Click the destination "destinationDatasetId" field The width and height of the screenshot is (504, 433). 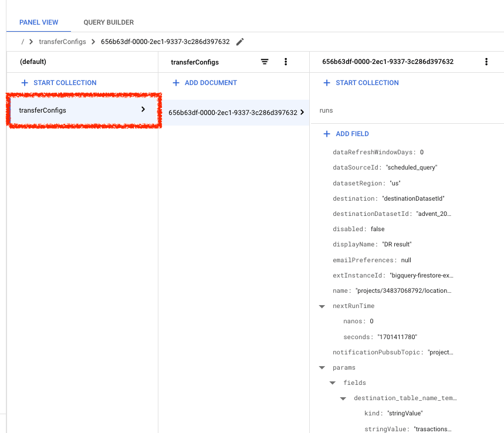[x=388, y=199]
